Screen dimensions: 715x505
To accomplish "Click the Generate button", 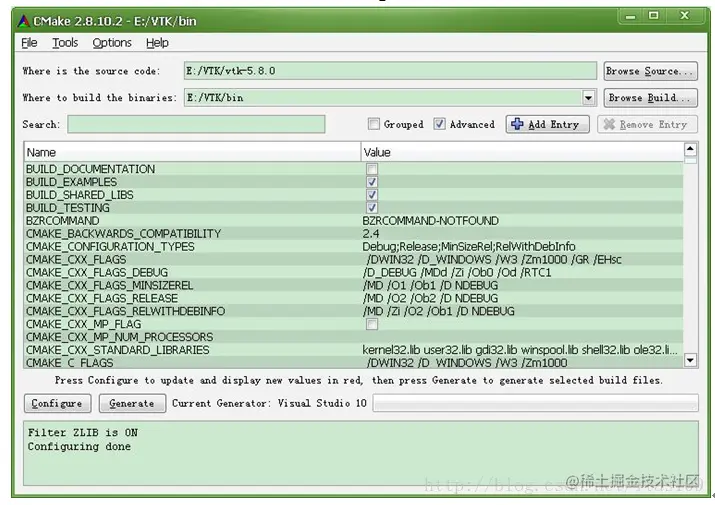I will click(132, 403).
